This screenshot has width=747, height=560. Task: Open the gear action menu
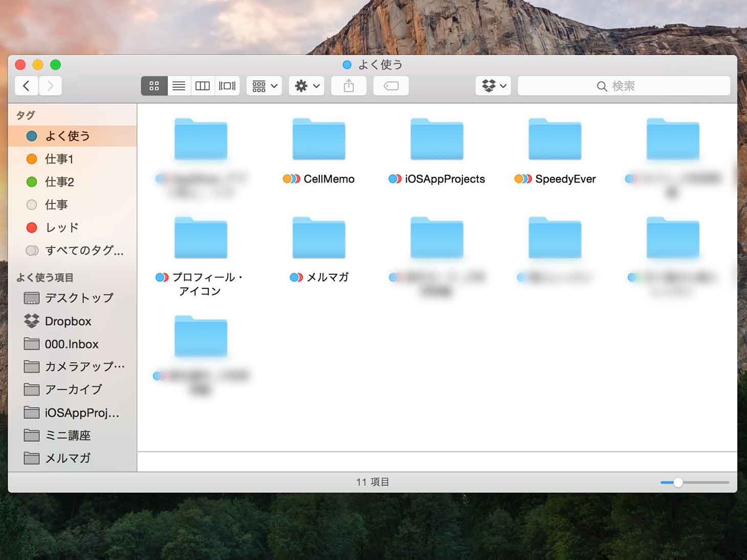pyautogui.click(x=306, y=86)
